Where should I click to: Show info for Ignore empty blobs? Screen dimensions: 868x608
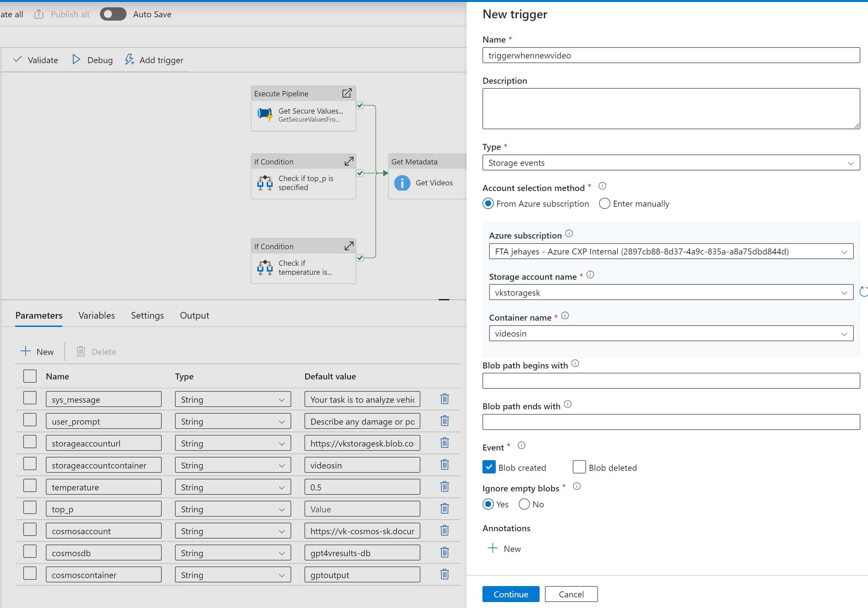576,486
